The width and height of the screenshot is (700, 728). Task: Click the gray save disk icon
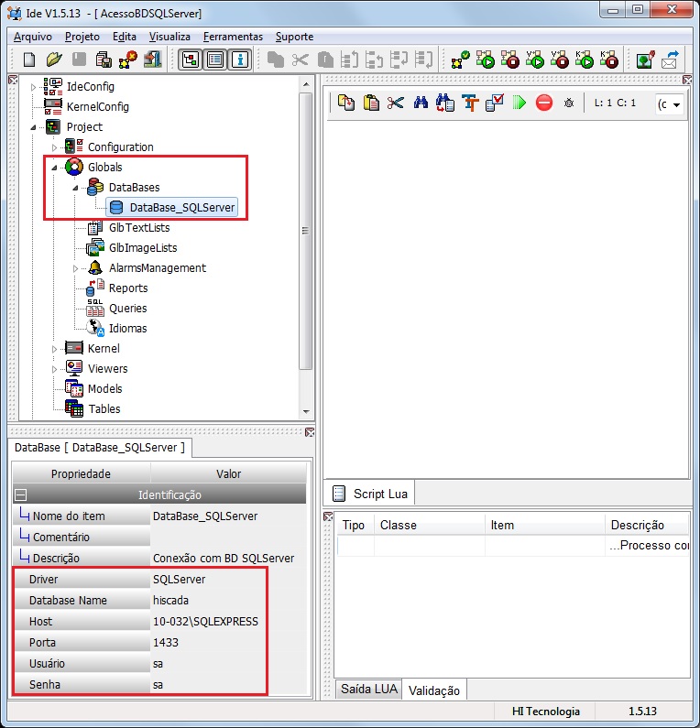(x=79, y=60)
